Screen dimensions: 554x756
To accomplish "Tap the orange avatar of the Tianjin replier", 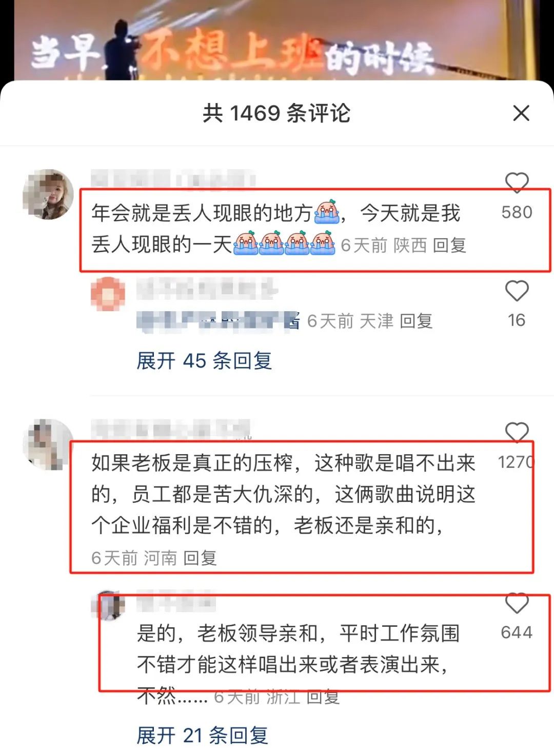I will click(108, 294).
